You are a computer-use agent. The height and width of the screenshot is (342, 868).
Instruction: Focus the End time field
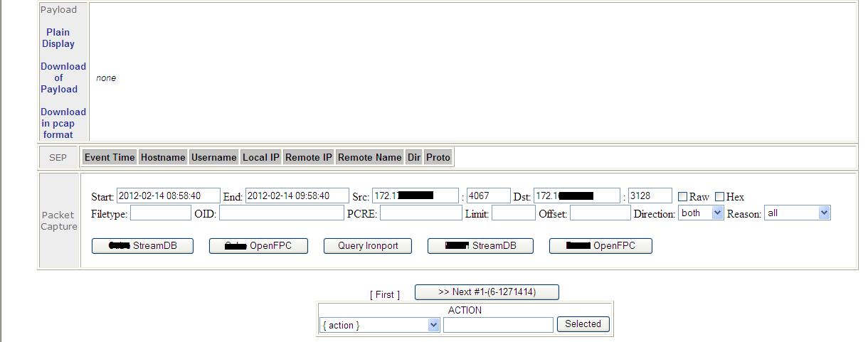[296, 196]
